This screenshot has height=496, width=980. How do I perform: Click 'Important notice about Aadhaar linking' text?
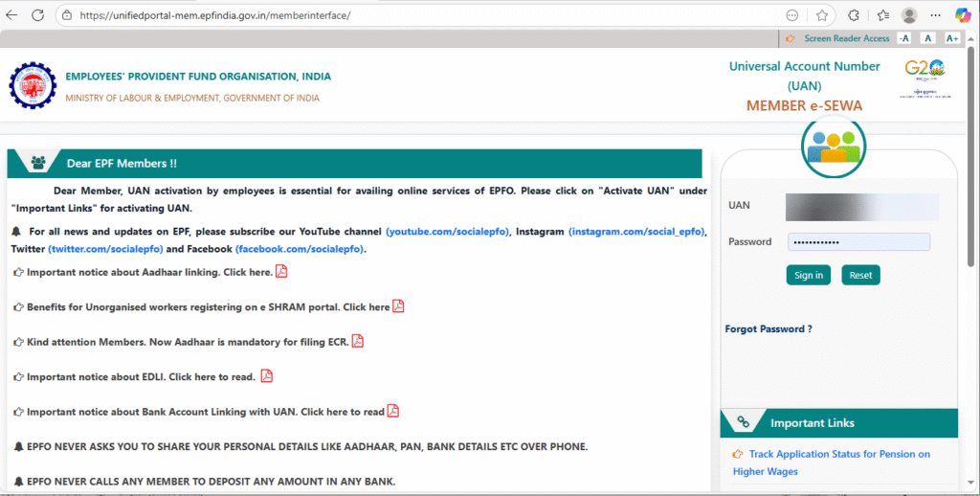(150, 273)
